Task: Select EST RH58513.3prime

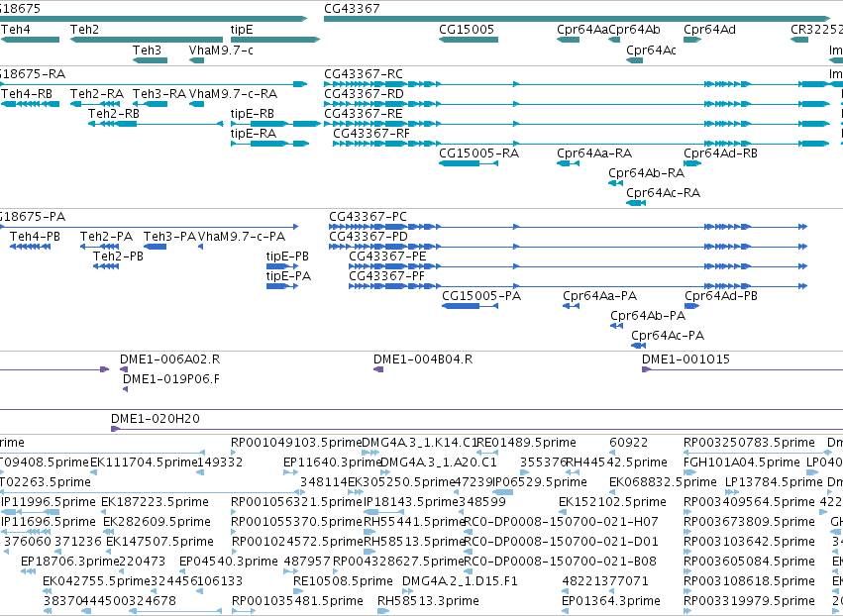Action: 382,611
